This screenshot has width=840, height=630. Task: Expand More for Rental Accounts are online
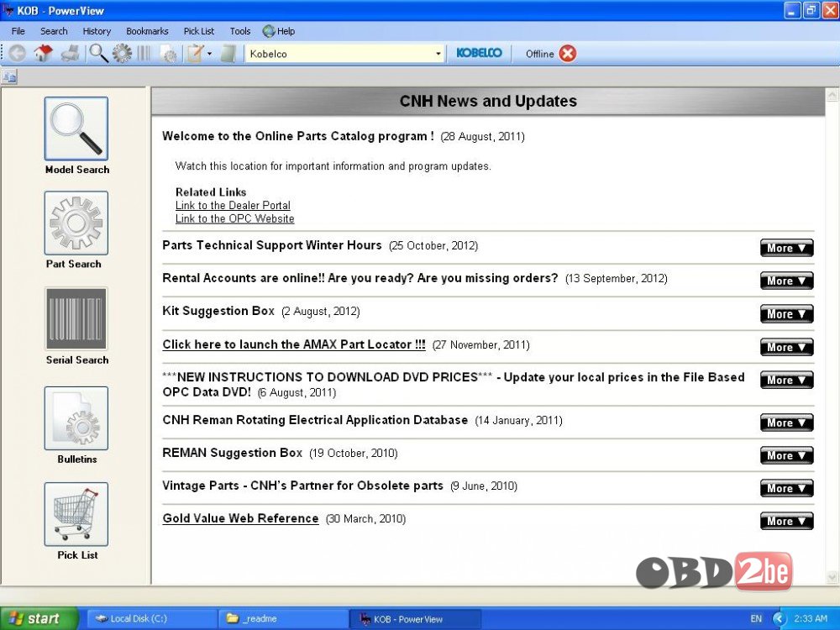tap(786, 281)
